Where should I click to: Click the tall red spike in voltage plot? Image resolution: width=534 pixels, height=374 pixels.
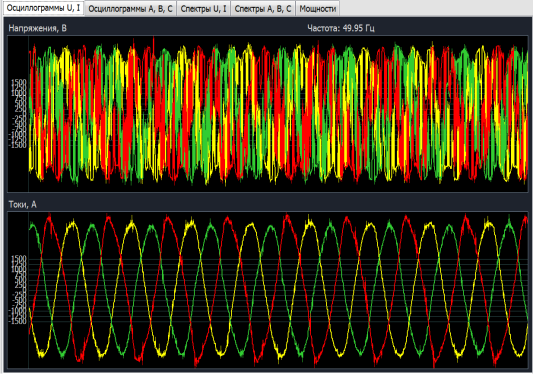pos(154,43)
